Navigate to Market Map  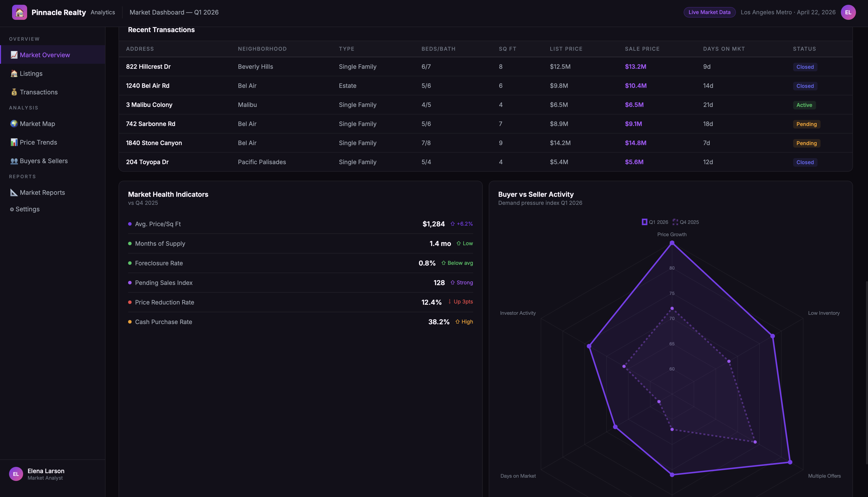[x=52, y=123]
